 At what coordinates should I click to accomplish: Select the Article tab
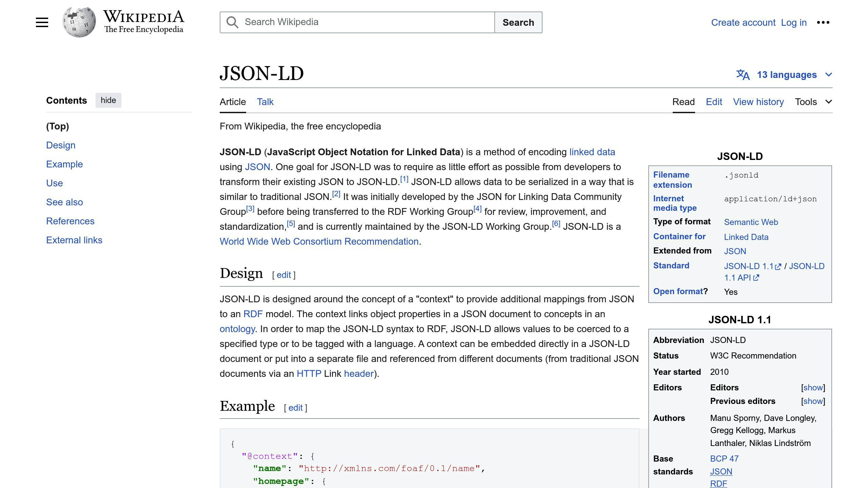[x=233, y=102]
